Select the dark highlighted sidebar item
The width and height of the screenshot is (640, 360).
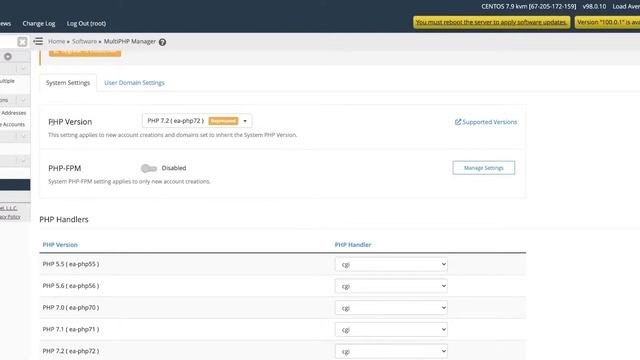click(15, 185)
